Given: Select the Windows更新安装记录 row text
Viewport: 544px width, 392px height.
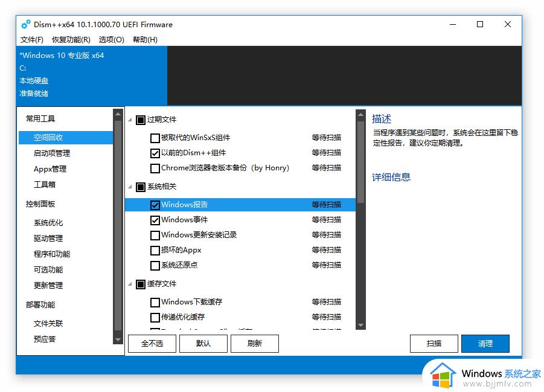Looking at the screenshot, I should (199, 235).
